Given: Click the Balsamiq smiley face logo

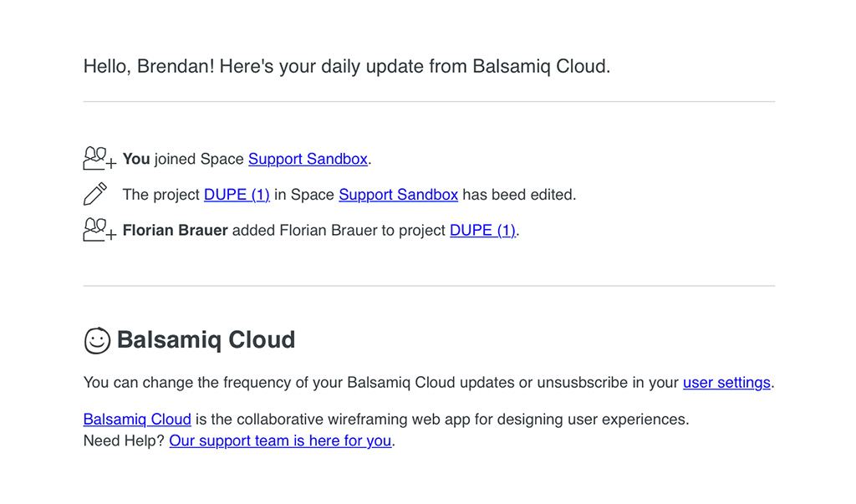Looking at the screenshot, I should coord(97,340).
